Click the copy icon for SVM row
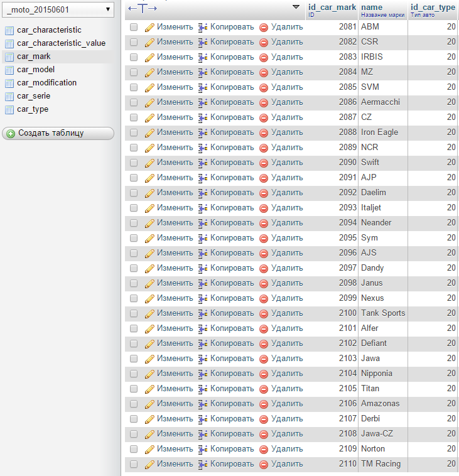459x476 pixels. tap(203, 88)
